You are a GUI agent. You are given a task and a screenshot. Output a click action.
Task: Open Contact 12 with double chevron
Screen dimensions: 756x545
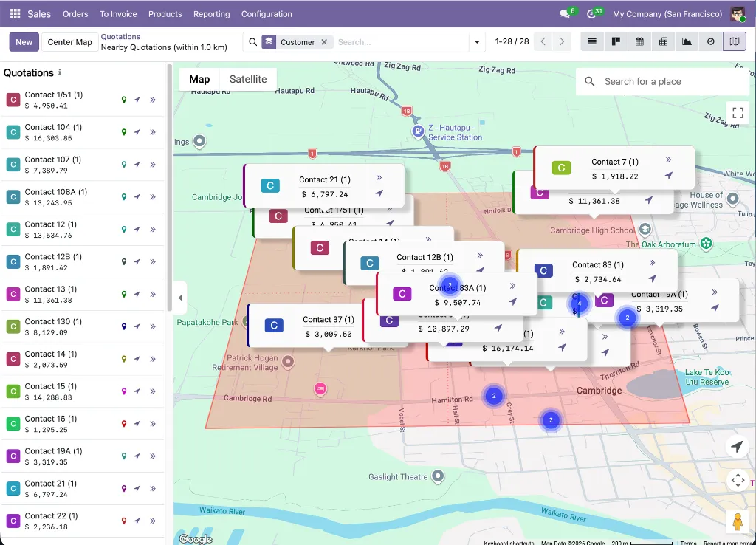coord(152,229)
